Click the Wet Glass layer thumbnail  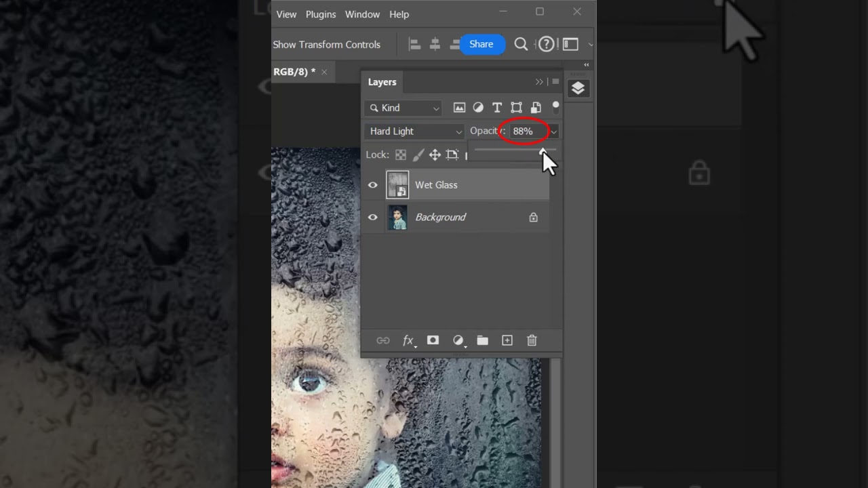pyautogui.click(x=397, y=185)
